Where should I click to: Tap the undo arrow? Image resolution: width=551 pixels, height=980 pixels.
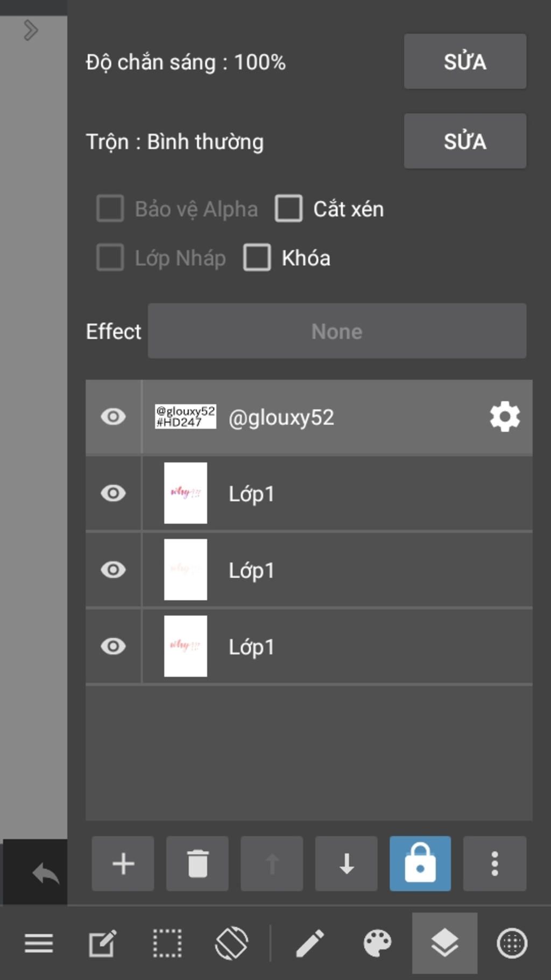(46, 873)
